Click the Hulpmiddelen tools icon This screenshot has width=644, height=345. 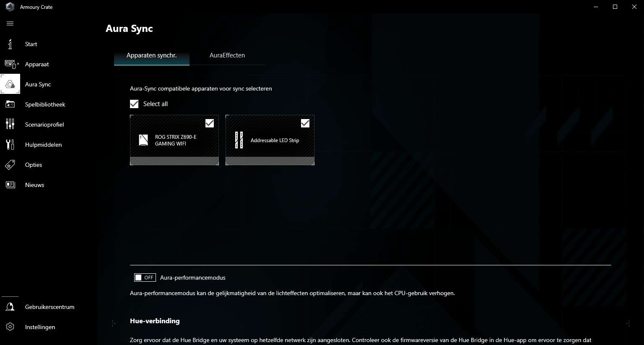point(10,145)
